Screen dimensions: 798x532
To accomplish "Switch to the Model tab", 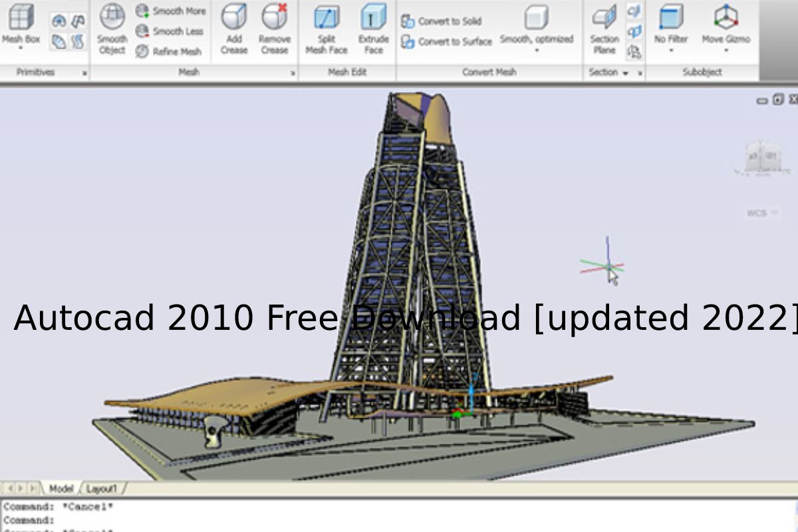I will coord(61,489).
